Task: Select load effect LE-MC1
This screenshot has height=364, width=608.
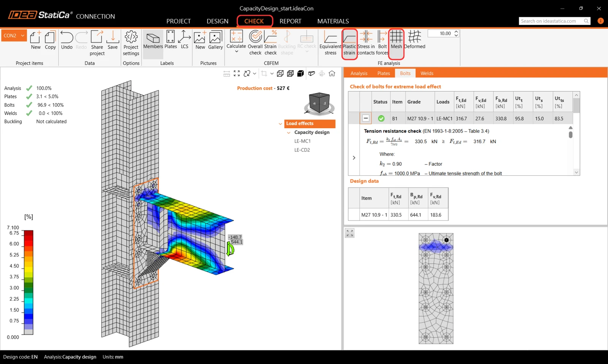Action: click(x=302, y=141)
